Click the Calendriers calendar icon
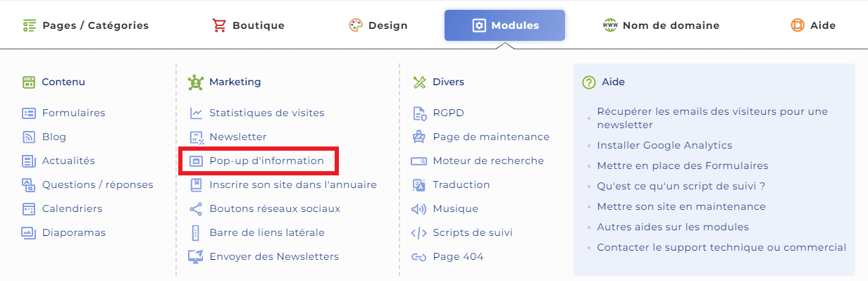Screen dimensions: 868x281 (x=29, y=208)
